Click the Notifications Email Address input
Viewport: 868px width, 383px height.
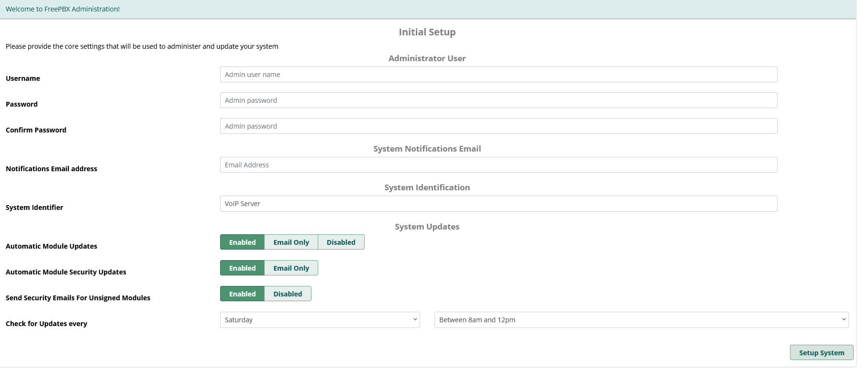(x=498, y=165)
